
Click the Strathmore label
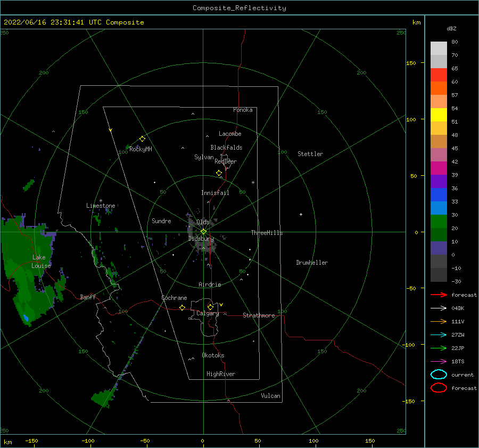(x=259, y=315)
